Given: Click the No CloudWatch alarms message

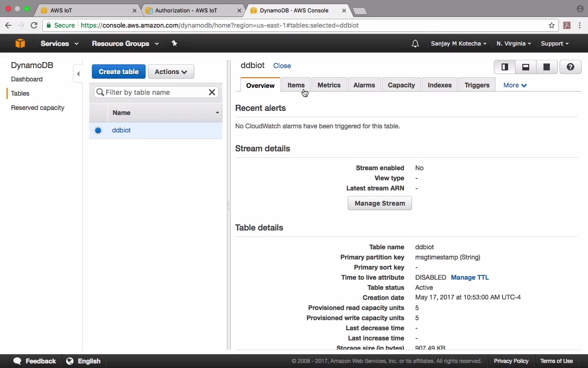Looking at the screenshot, I should click(317, 126).
